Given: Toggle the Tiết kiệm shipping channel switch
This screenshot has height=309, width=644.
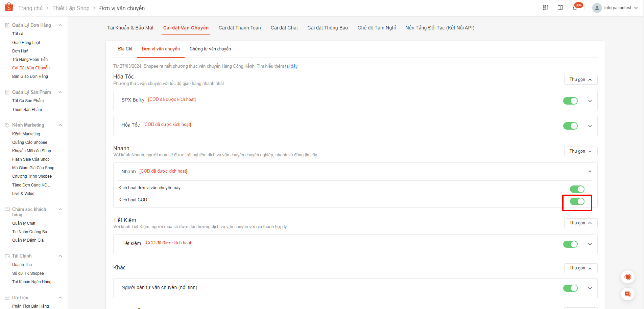Looking at the screenshot, I should tap(570, 244).
